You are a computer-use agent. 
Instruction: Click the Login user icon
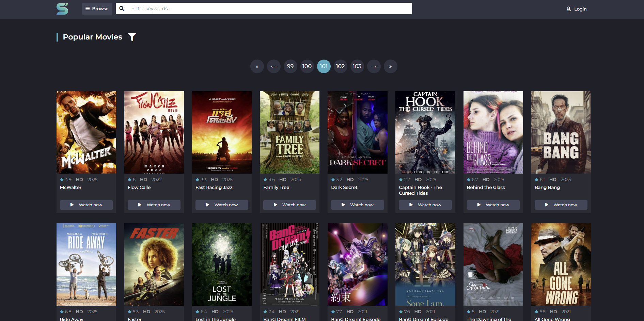568,9
